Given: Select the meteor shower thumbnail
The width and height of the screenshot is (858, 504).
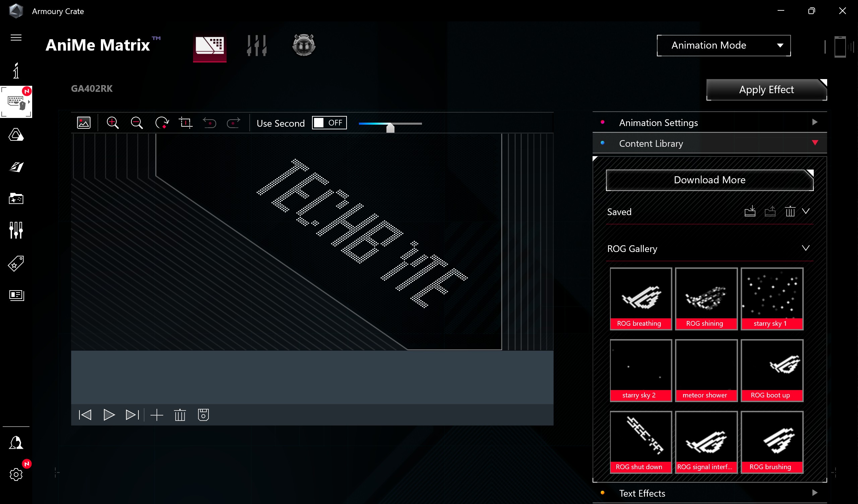Looking at the screenshot, I should point(706,371).
